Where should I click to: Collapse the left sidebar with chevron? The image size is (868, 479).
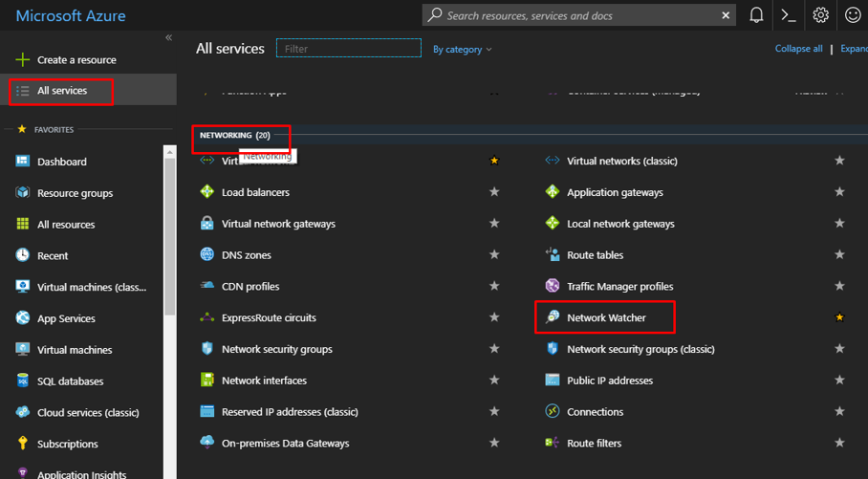pyautogui.click(x=169, y=38)
